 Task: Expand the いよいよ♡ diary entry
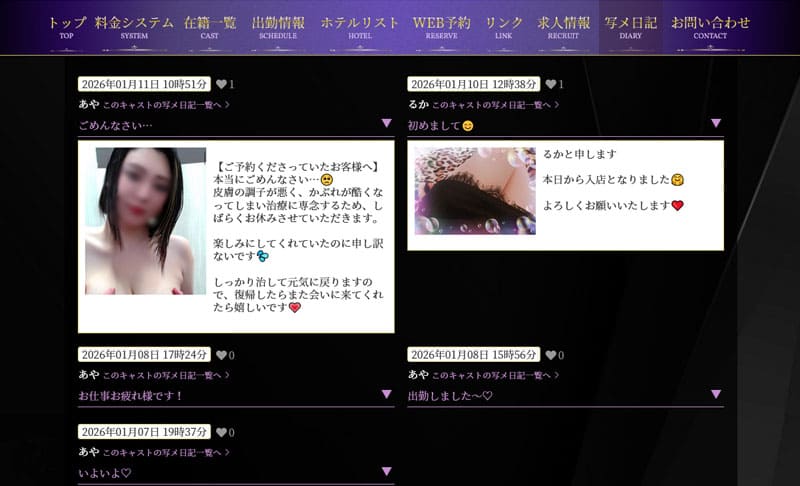[387, 471]
